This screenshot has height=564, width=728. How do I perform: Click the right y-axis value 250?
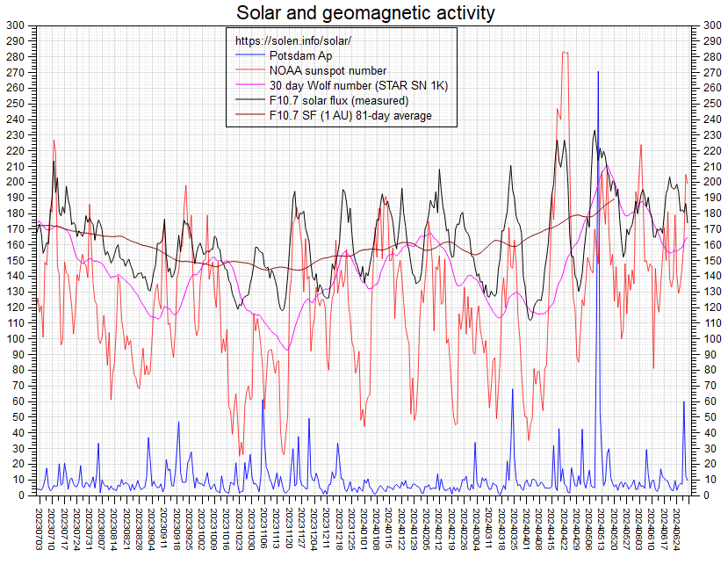713,104
